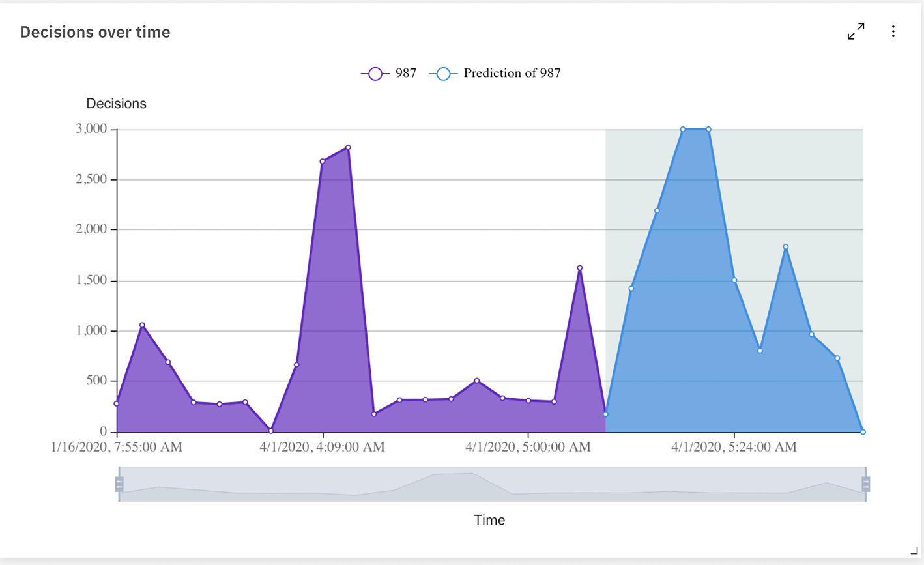Click the 1/16/2020, 7:55:00 AM axis label
924x565 pixels.
point(117,447)
